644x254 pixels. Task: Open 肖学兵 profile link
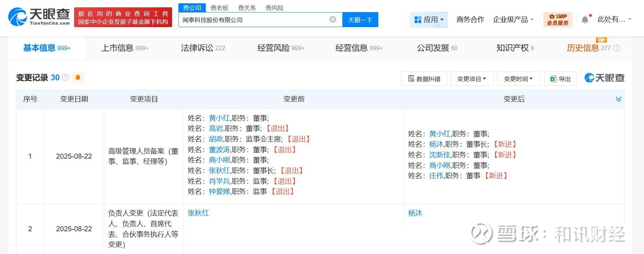pyautogui.click(x=219, y=181)
